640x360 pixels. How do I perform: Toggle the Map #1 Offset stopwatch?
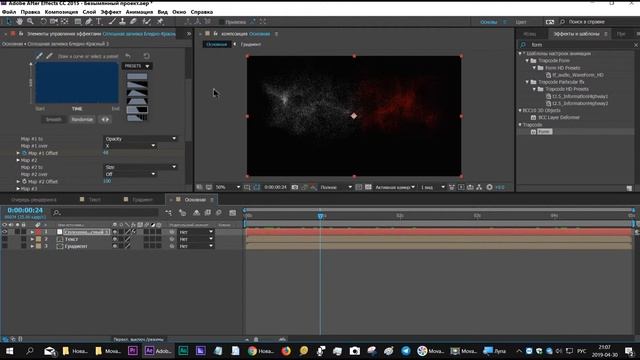tap(24, 153)
